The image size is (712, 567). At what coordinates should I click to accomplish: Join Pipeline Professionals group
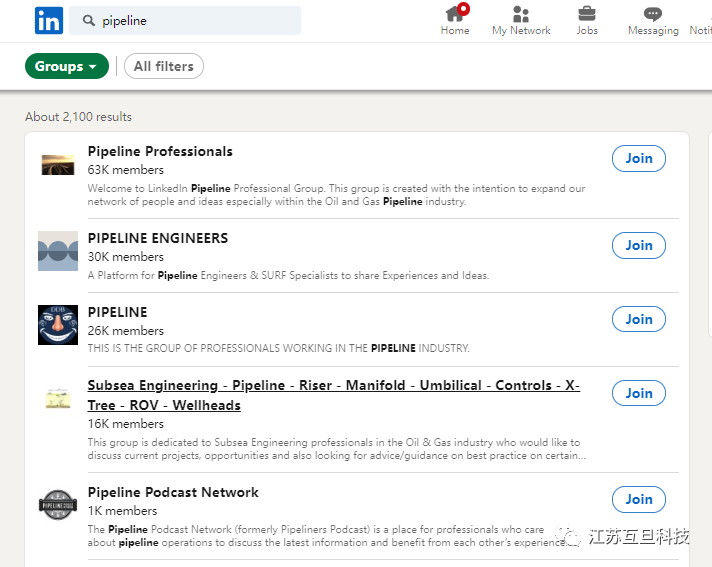click(x=638, y=158)
